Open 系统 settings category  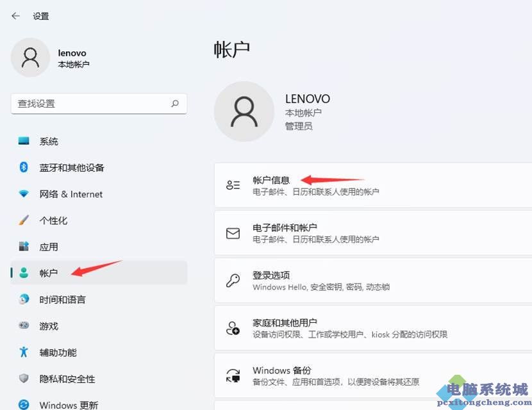tap(99, 141)
